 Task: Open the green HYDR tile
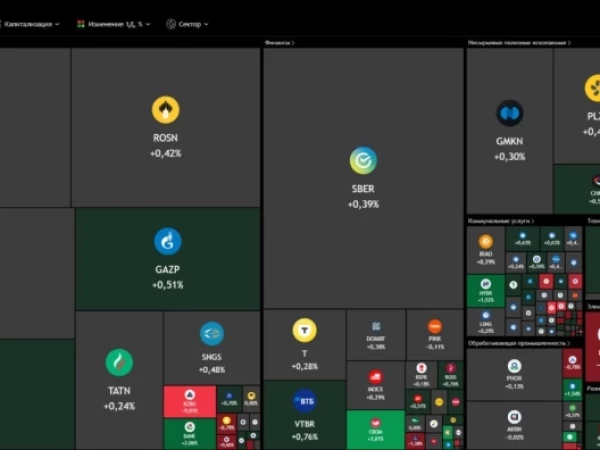coord(486,291)
